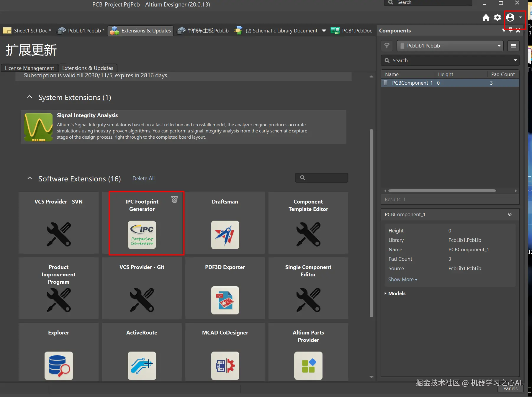This screenshot has width=532, height=397.
Task: Select the VCS Provider - SVN tools icon
Action: coord(59,234)
